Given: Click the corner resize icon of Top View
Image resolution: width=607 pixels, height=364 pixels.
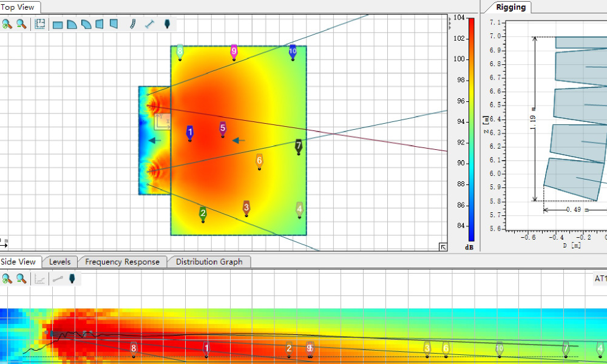Looking at the screenshot, I should pos(443,246).
